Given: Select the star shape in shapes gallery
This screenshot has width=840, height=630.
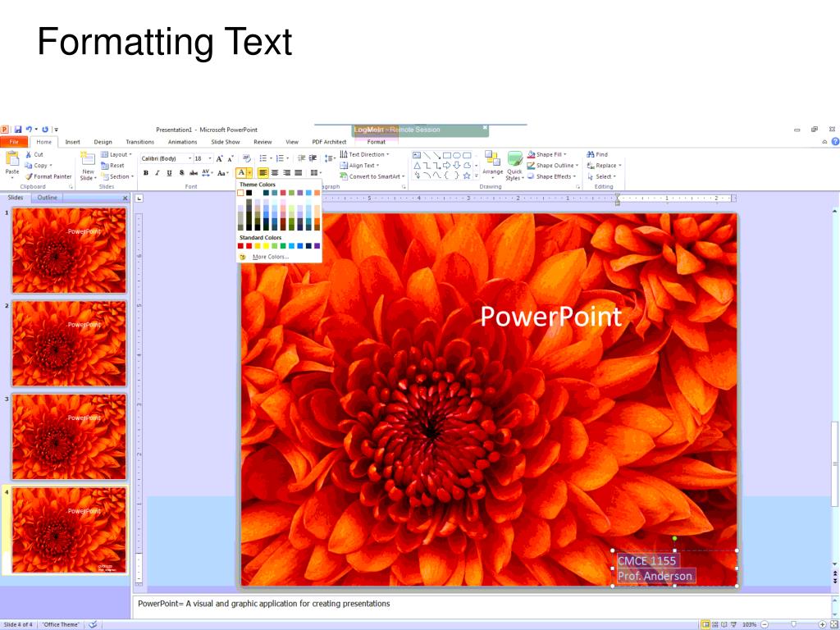Looking at the screenshot, I should tap(467, 176).
